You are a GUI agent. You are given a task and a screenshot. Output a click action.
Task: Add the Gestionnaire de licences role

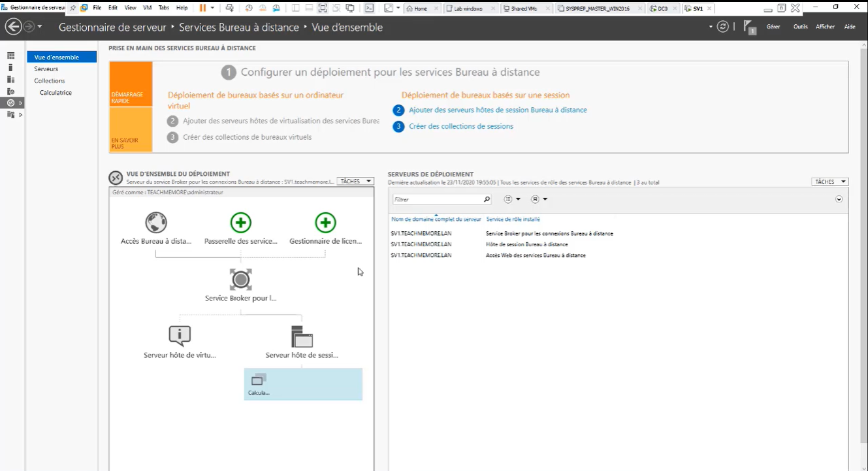(x=325, y=223)
